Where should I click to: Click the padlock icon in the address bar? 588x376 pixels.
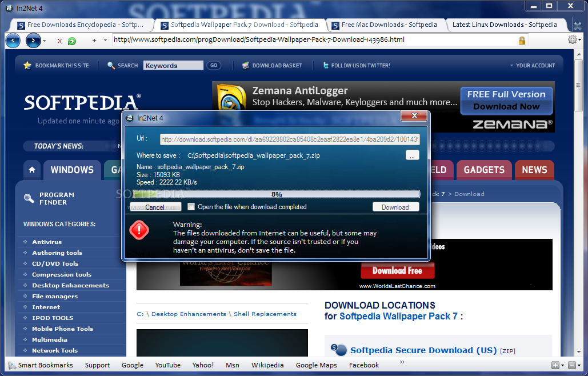pos(522,41)
